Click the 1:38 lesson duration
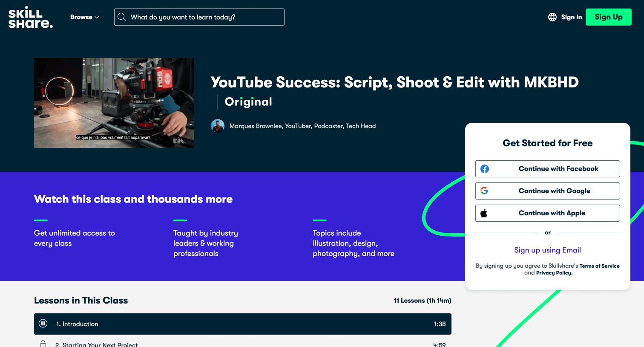This screenshot has width=644, height=347. [x=440, y=324]
